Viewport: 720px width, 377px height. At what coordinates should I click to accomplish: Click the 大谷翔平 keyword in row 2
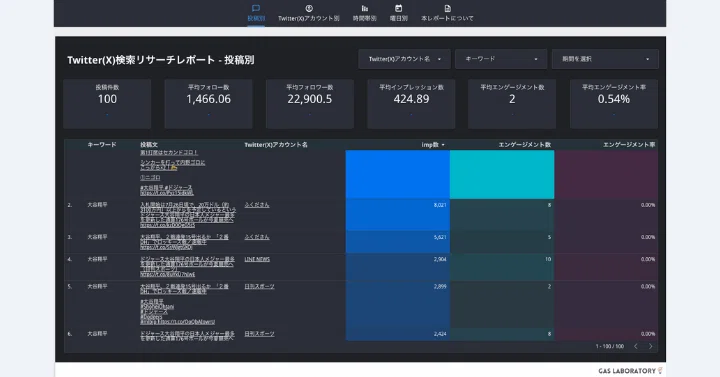97,205
